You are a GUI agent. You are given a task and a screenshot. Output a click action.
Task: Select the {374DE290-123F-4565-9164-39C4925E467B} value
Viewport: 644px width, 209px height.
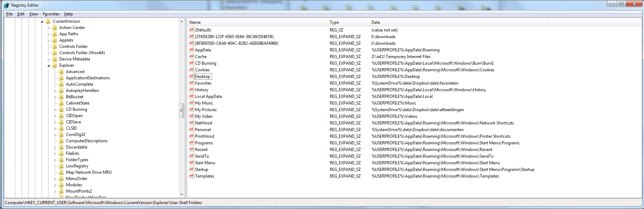click(234, 37)
